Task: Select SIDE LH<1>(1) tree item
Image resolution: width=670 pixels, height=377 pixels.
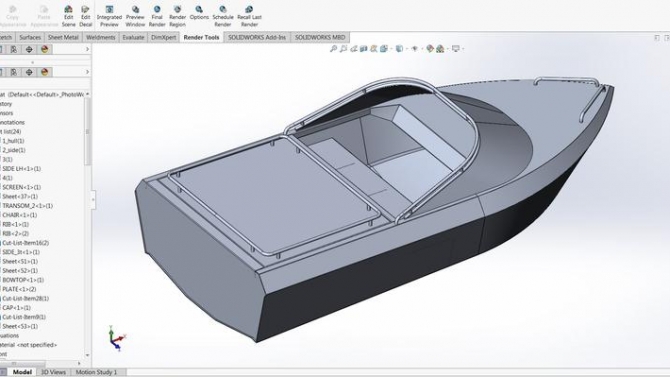Action: [21, 168]
